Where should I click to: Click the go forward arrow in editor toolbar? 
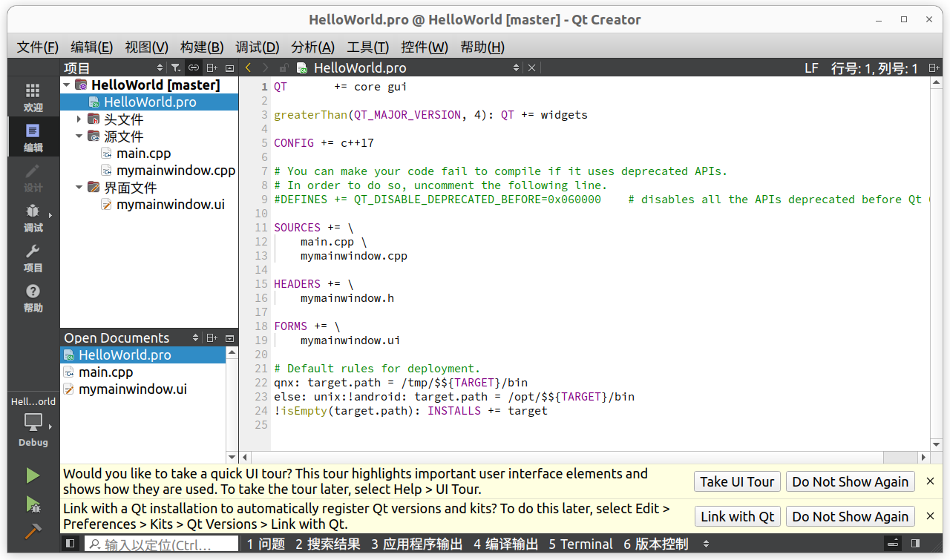pyautogui.click(x=266, y=67)
